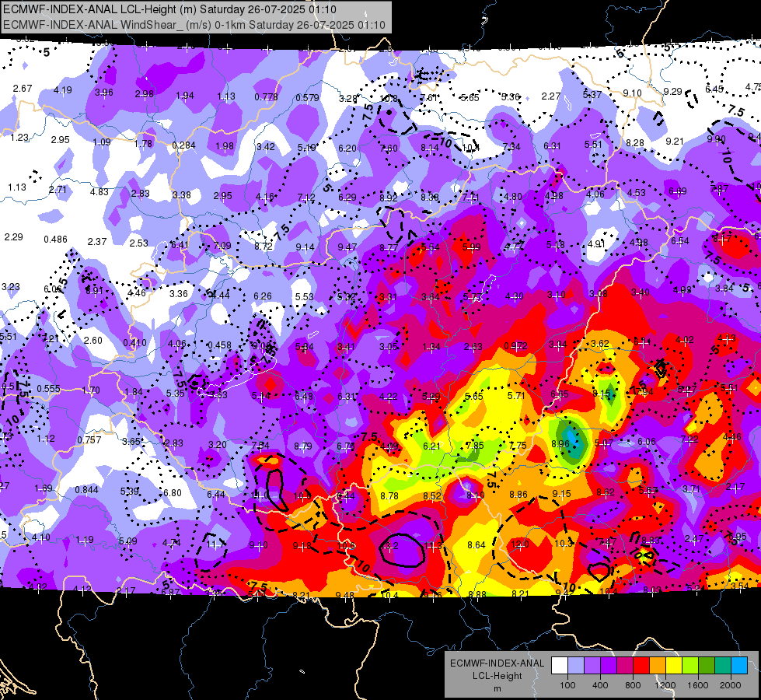Image resolution: width=761 pixels, height=700 pixels.
Task: Click the wind shear value 3.36
Action: (179, 293)
